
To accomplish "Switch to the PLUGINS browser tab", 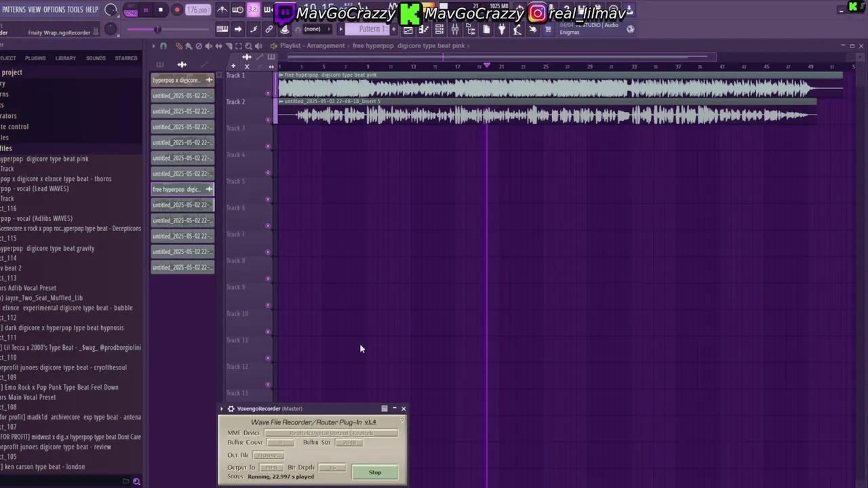I will click(x=35, y=58).
